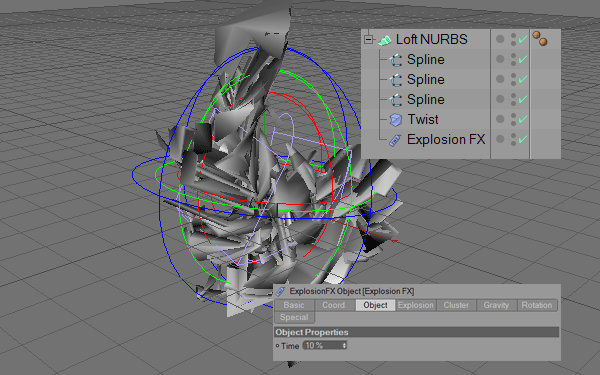Disable the Twist deformer checkmark
The width and height of the screenshot is (600, 375).
coord(523,119)
